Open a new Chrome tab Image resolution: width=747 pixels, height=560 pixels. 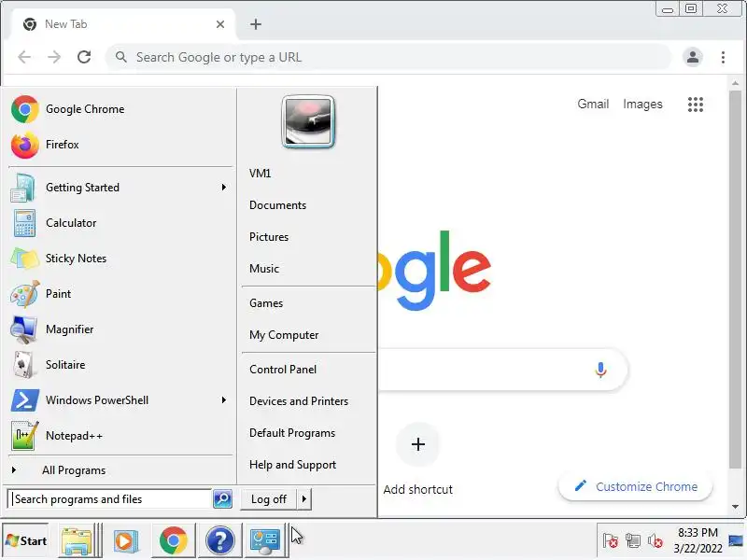(x=256, y=24)
